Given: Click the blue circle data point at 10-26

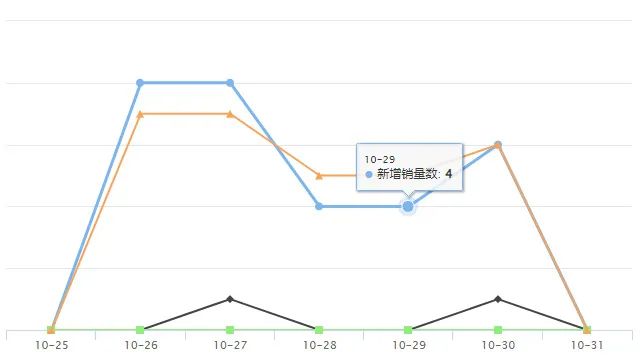Looking at the screenshot, I should 140,83.
